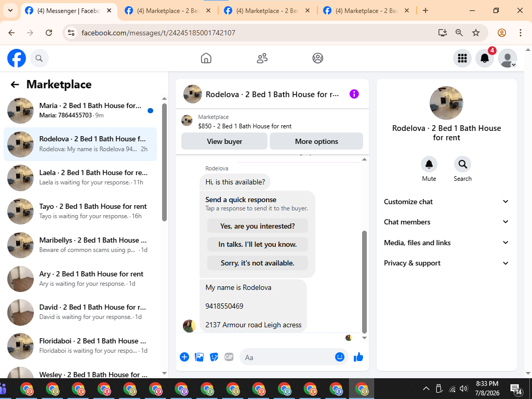532x399 pixels.
Task: Open the taskbar Wi-Fi network icon
Action: pos(452,389)
